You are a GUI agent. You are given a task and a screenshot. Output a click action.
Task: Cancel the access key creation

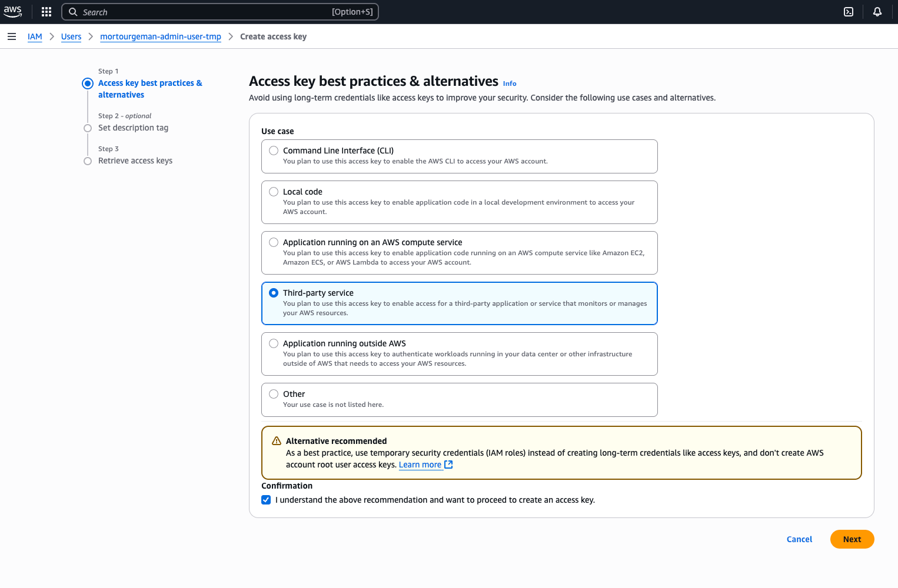click(x=799, y=539)
